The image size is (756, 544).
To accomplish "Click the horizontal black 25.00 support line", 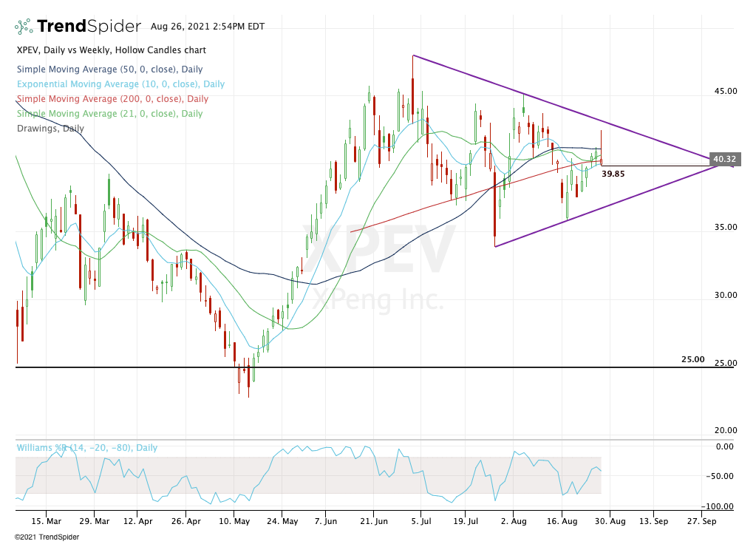I will 374,367.
